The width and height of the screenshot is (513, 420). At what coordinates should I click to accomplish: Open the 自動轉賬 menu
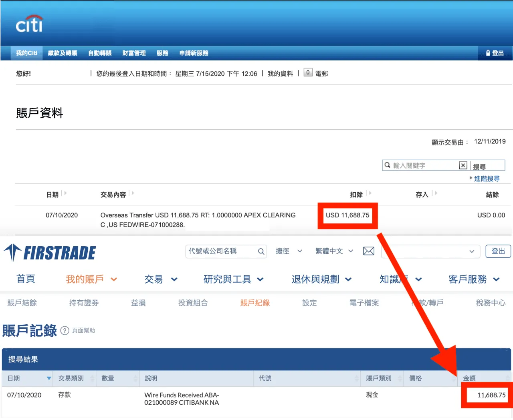[x=100, y=53]
